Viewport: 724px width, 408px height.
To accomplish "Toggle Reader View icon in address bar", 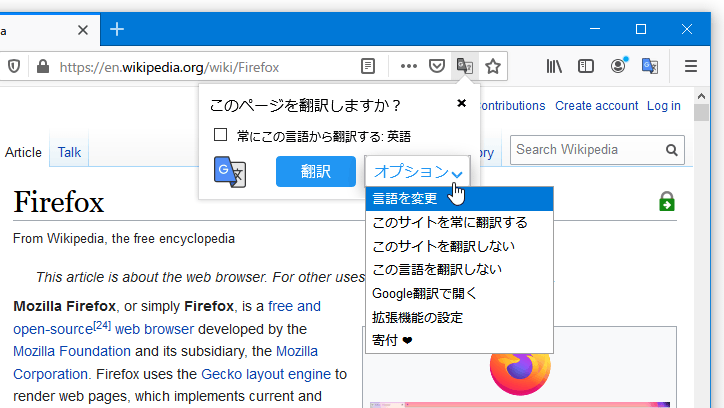I will click(x=368, y=66).
